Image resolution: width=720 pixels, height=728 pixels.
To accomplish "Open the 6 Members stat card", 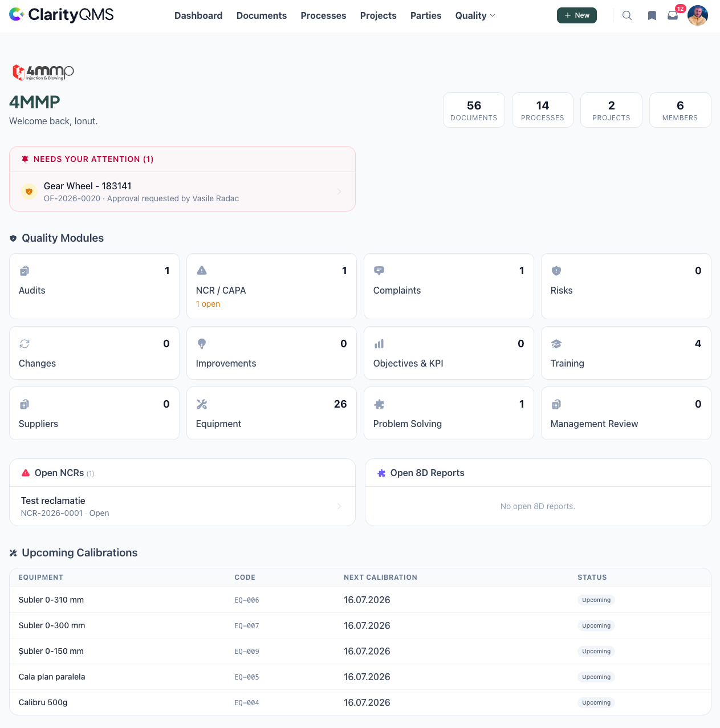I will tap(680, 110).
